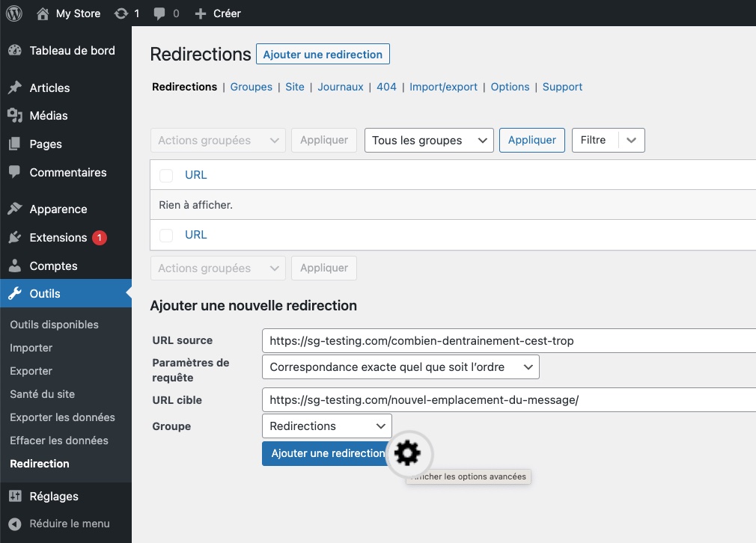This screenshot has height=543, width=756.
Task: Open Santé du site submenu item
Action: click(x=43, y=394)
